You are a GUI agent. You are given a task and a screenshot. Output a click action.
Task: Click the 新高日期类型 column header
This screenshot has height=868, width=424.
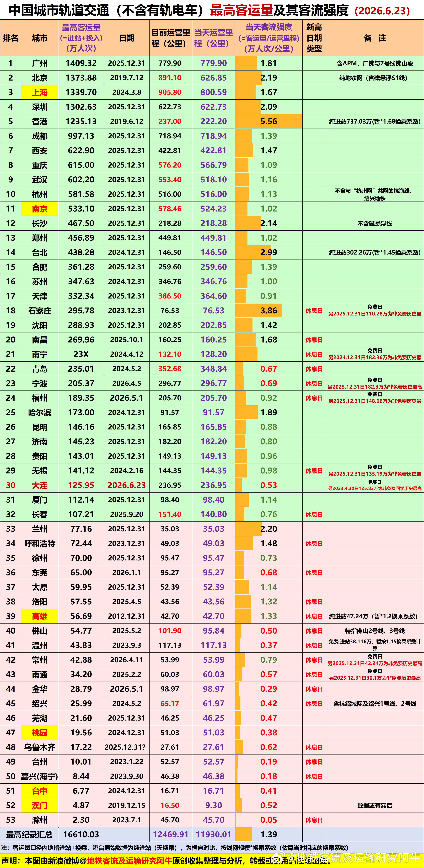pyautogui.click(x=314, y=38)
